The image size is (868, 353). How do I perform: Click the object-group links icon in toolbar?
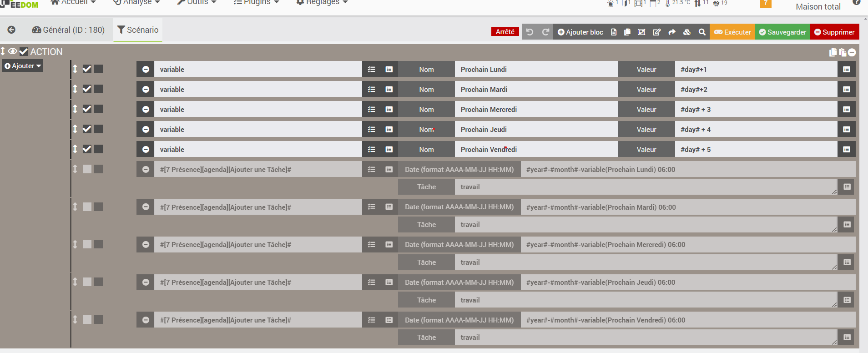[x=642, y=32]
